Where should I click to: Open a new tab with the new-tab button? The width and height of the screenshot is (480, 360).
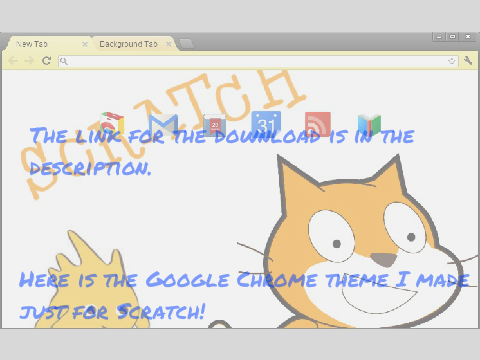pos(186,44)
